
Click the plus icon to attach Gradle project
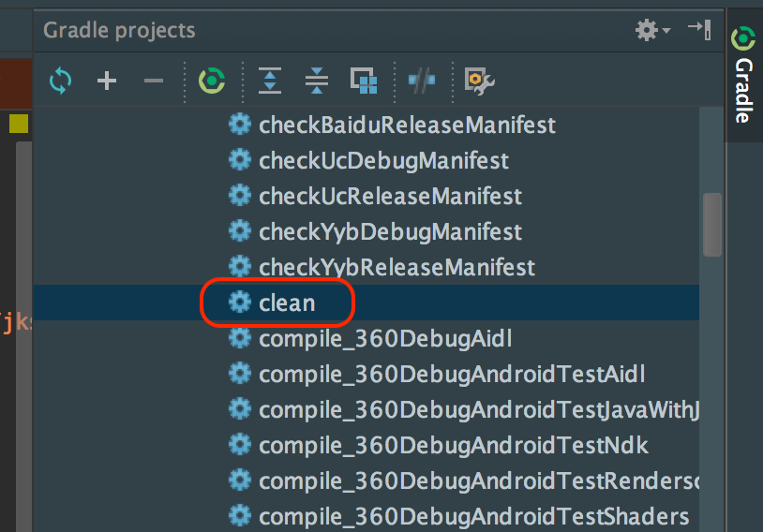pos(107,81)
